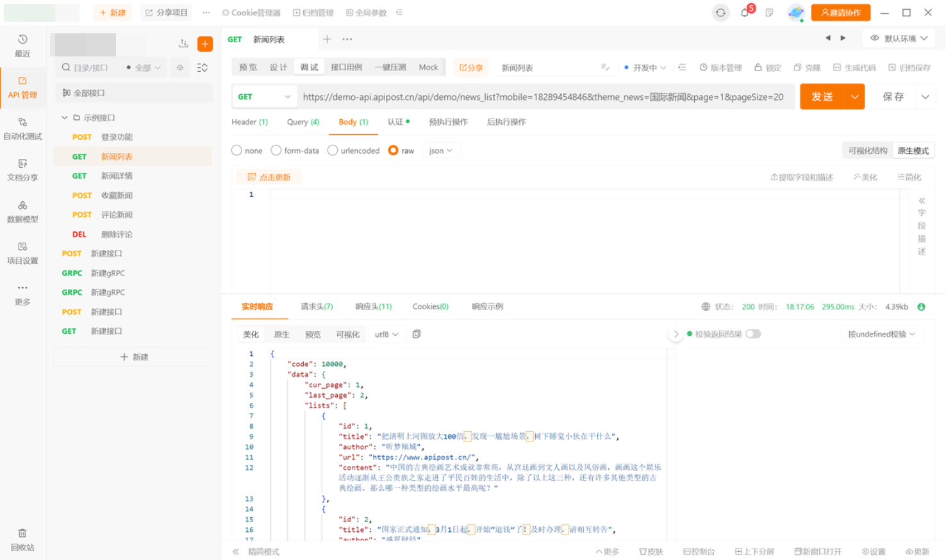This screenshot has width=946, height=560.
Task: Click the 邀请协作 invite button
Action: coord(840,12)
